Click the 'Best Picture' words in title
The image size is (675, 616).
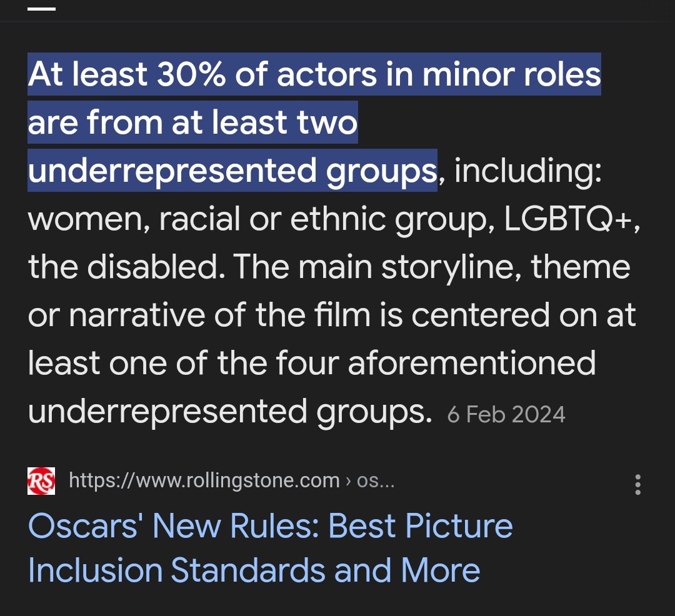(x=421, y=525)
